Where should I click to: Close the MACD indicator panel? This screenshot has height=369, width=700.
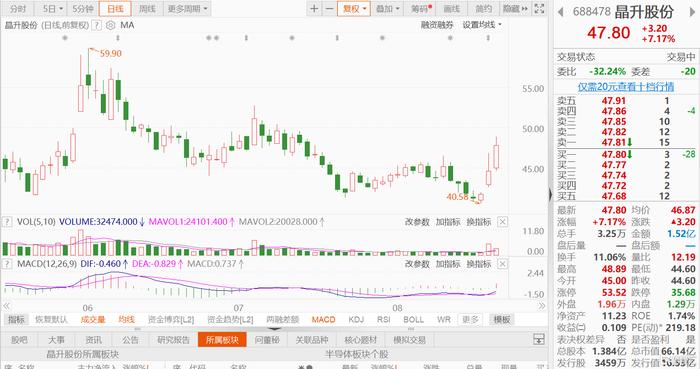pos(503,264)
